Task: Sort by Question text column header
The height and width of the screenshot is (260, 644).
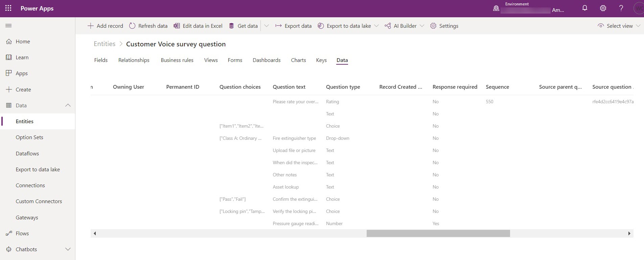Action: coord(289,87)
